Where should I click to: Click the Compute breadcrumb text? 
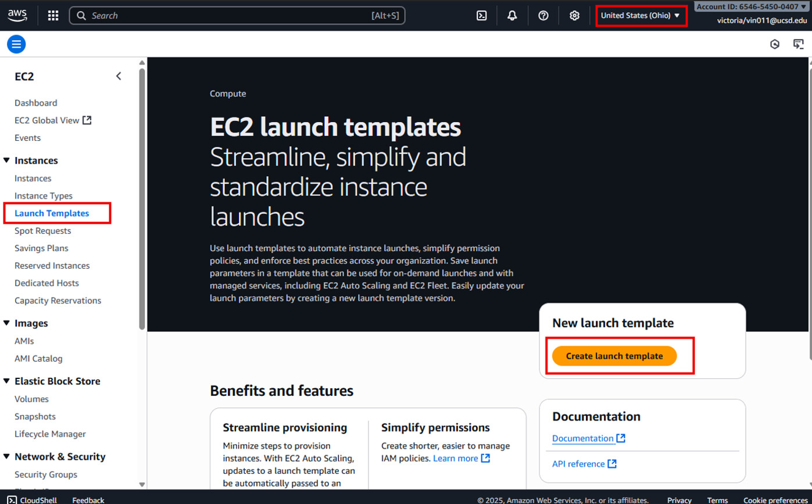[228, 94]
